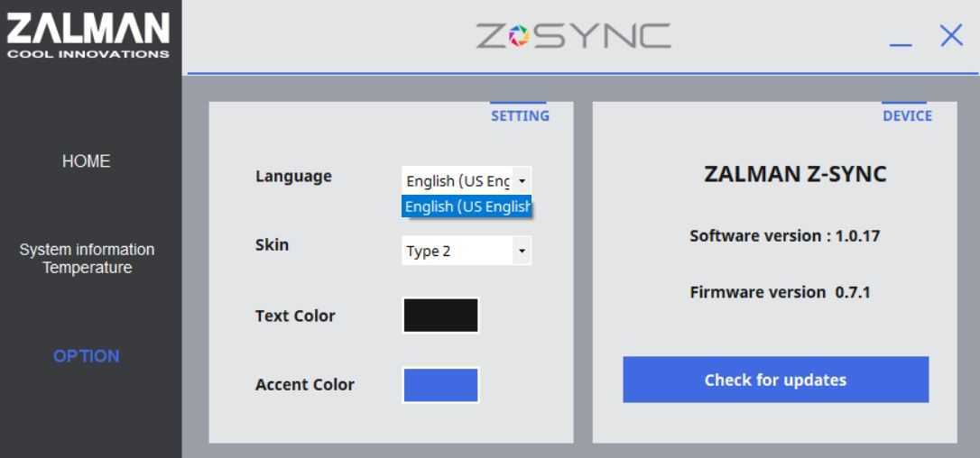This screenshot has width=980, height=458.
Task: Click the Accent Color label
Action: [x=305, y=385]
